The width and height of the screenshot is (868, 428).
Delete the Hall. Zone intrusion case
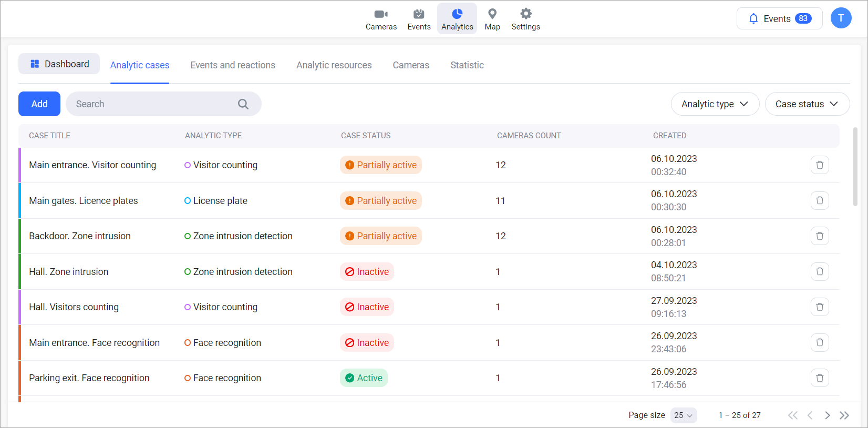[x=819, y=272]
